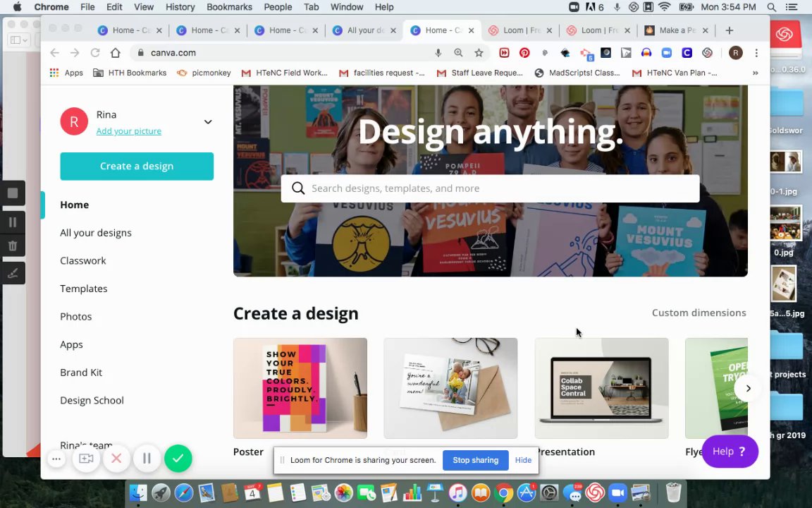
Task: Open Safari from the Dock
Action: click(184, 492)
